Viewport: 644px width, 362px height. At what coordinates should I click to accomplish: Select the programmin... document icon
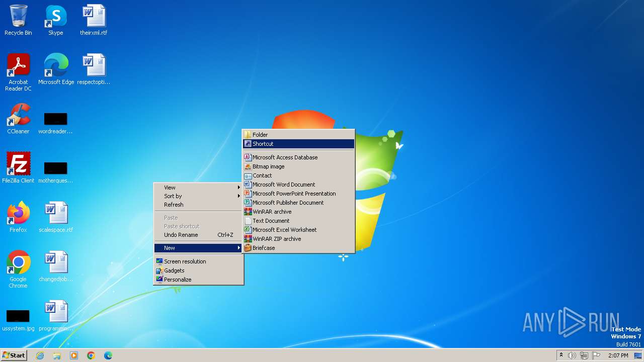pos(56,316)
